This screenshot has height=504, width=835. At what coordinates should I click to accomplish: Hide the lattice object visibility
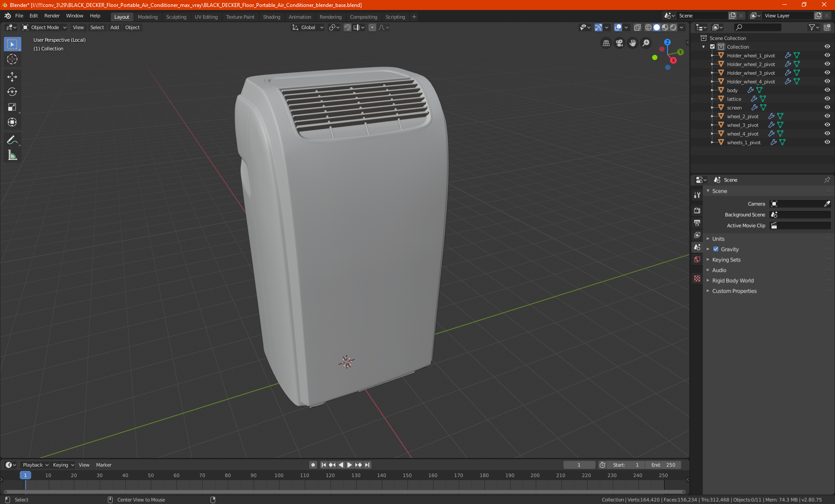tap(827, 99)
